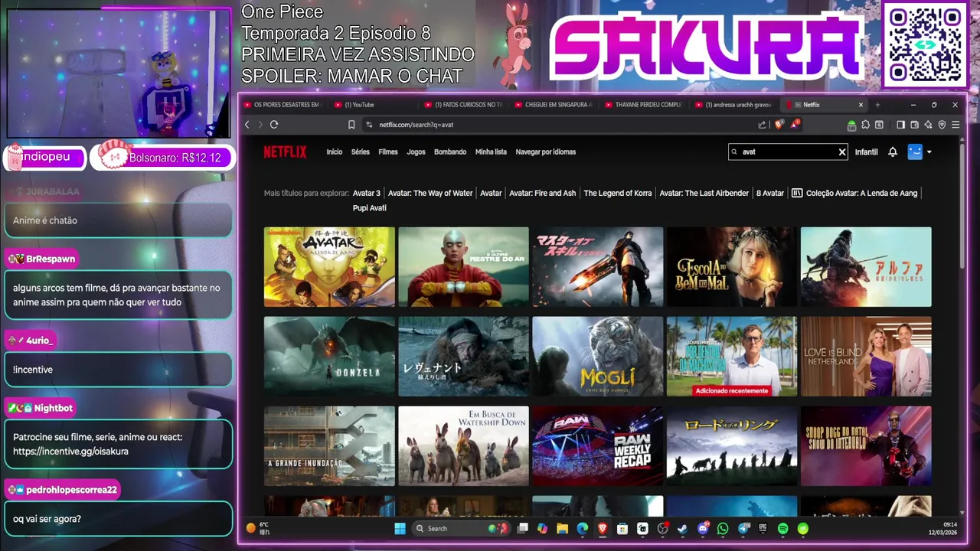Open the Mogli thumbnail
Image resolution: width=980 pixels, height=551 pixels.
point(598,357)
